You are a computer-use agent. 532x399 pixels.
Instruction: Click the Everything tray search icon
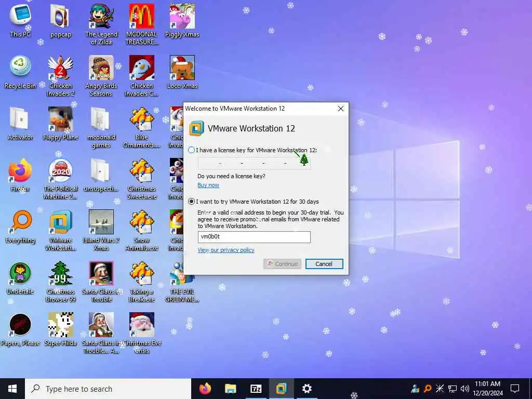click(x=428, y=389)
